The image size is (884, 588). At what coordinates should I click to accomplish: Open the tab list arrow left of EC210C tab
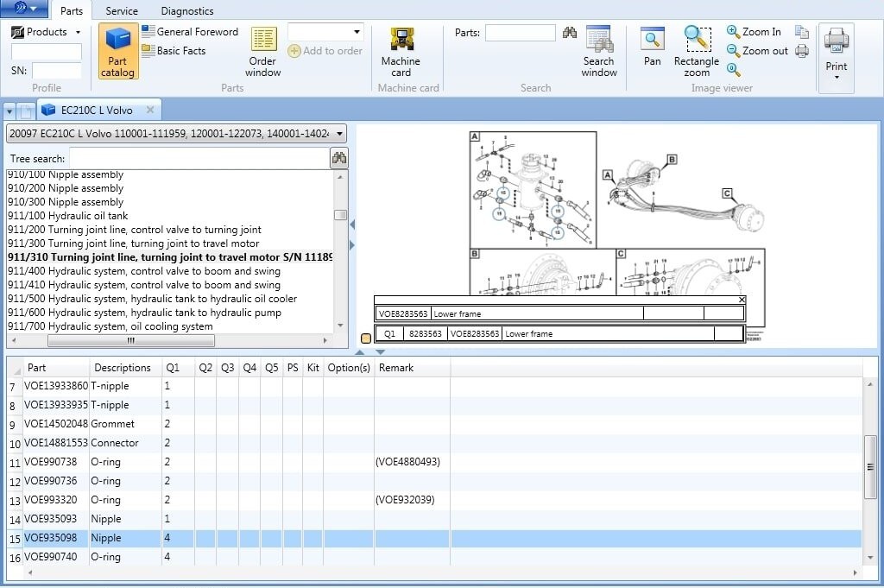click(9, 111)
